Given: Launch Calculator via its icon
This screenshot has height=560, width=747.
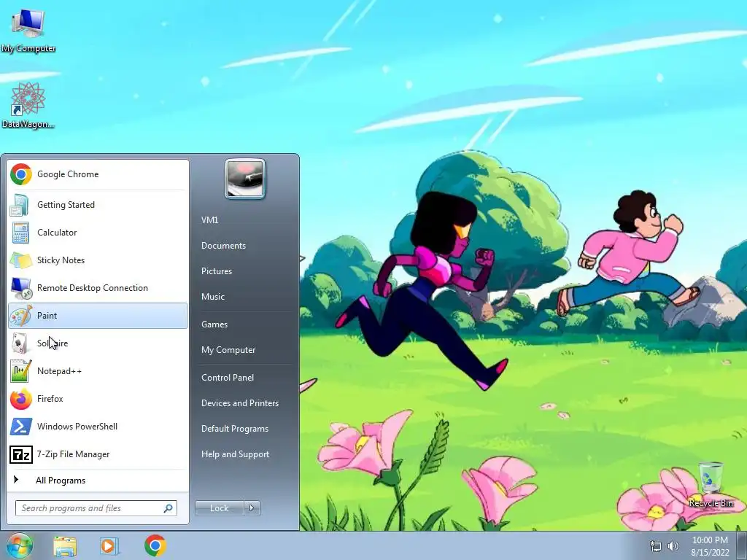Looking at the screenshot, I should tap(20, 233).
